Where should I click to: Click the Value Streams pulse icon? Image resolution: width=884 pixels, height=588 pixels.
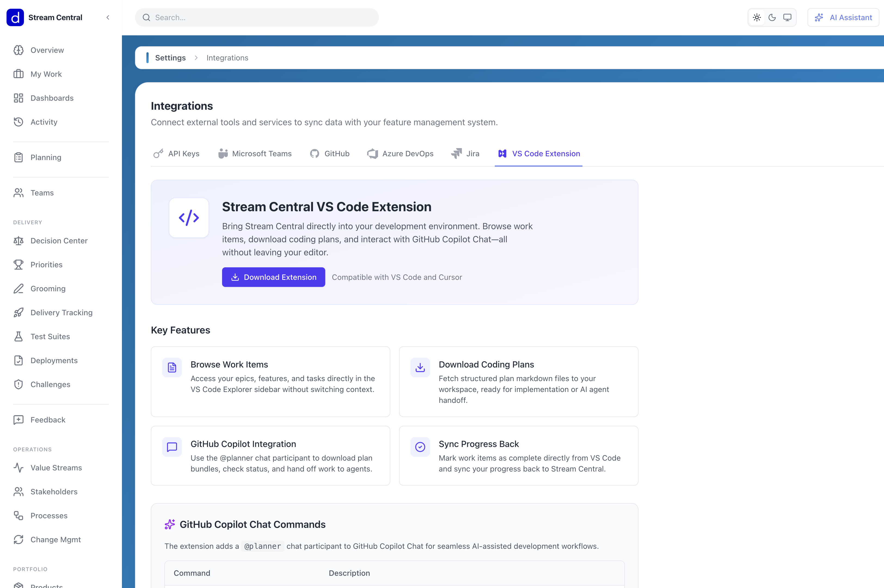click(18, 468)
